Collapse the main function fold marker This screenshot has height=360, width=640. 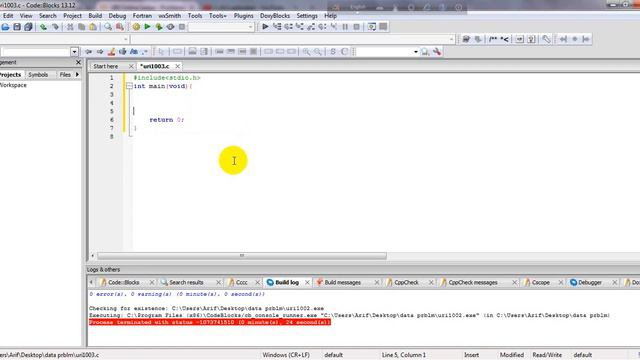point(129,86)
